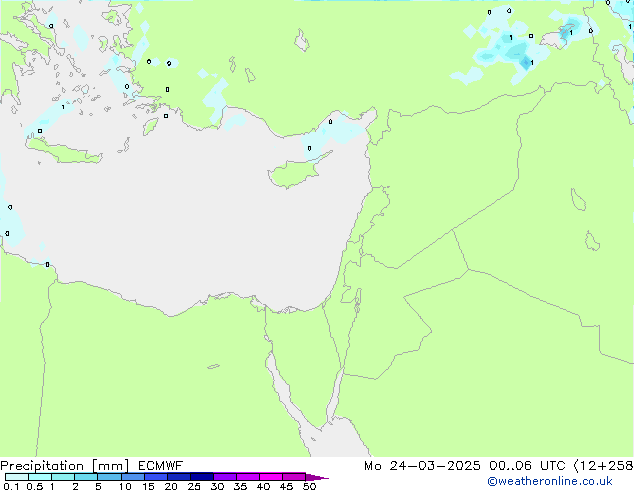634x490 pixels.
Task: Select the '45' legend scale label
Action: pyautogui.click(x=286, y=486)
